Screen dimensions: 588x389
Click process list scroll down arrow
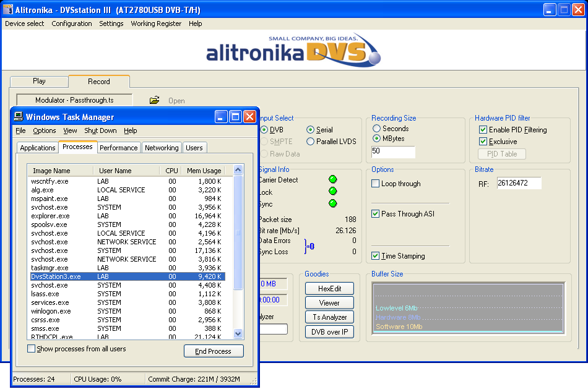coord(238,333)
